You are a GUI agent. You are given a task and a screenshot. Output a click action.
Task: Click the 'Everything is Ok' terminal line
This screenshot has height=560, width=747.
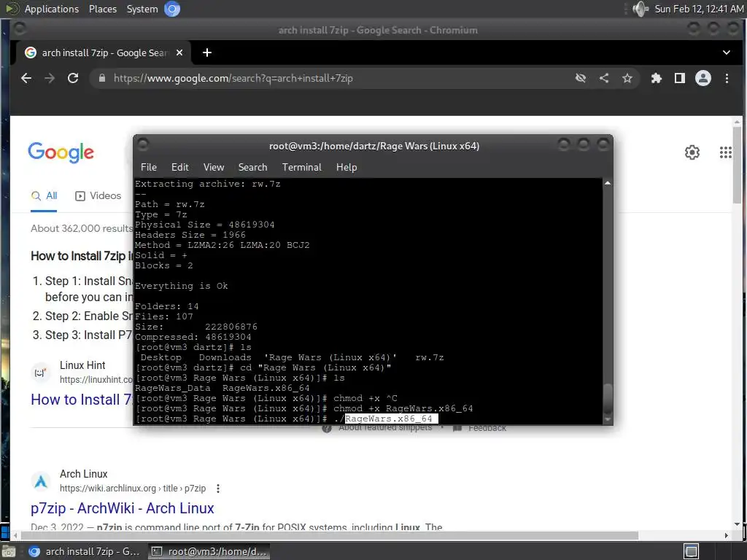pos(182,286)
